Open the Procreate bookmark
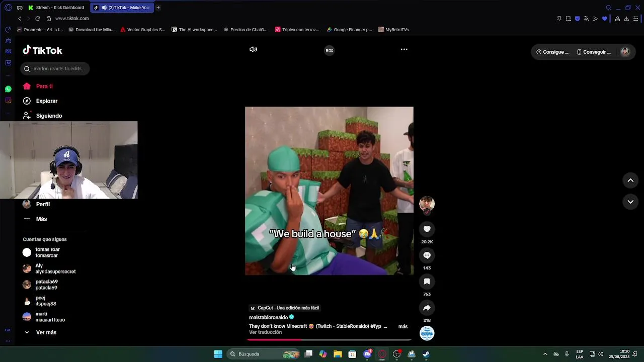The height and width of the screenshot is (362, 644). (40, 30)
